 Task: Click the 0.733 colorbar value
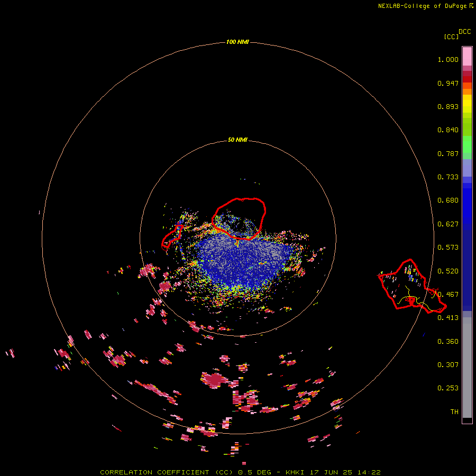click(448, 177)
